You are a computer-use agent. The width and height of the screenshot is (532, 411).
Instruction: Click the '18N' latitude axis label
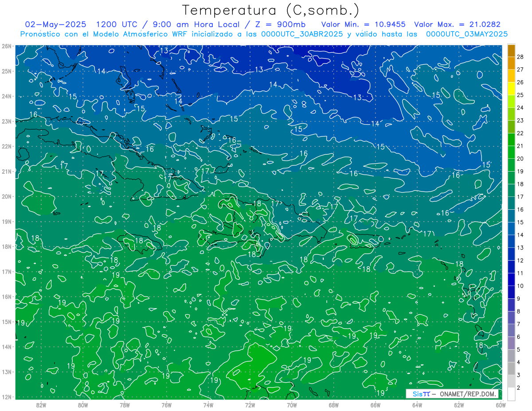point(7,247)
